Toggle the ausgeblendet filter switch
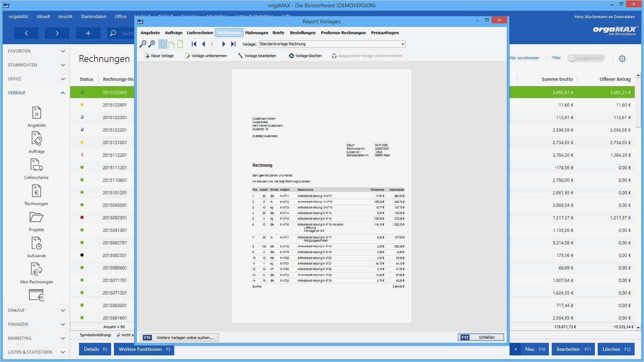This screenshot has height=362, width=644. point(586,58)
